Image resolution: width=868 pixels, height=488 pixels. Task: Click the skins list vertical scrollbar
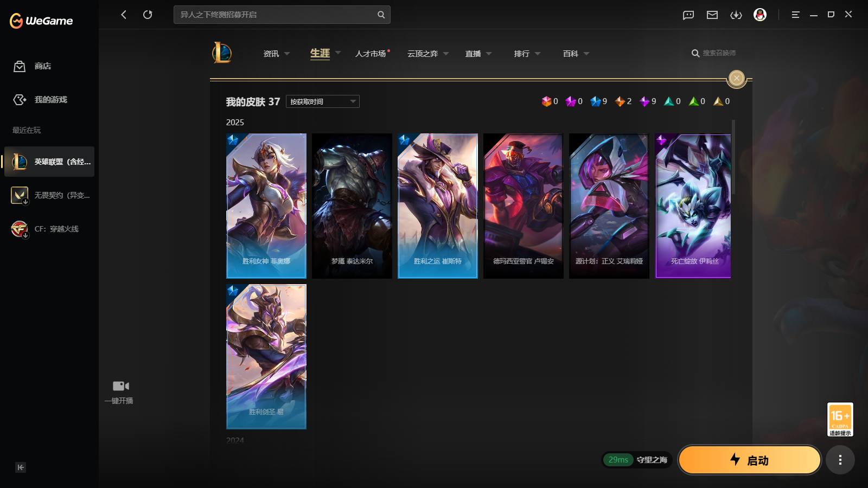coord(733,157)
